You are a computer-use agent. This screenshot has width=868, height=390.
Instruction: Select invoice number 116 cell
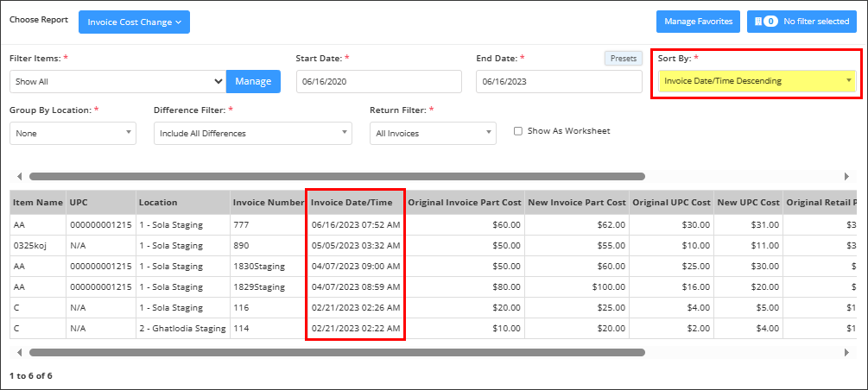click(268, 307)
